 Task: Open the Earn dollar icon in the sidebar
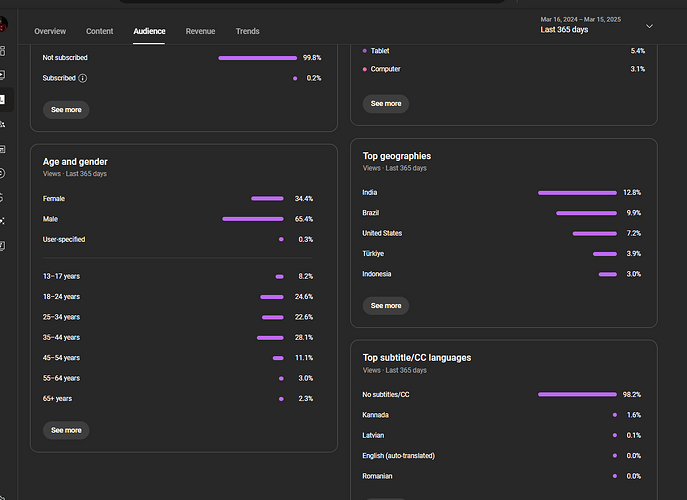click(3, 197)
